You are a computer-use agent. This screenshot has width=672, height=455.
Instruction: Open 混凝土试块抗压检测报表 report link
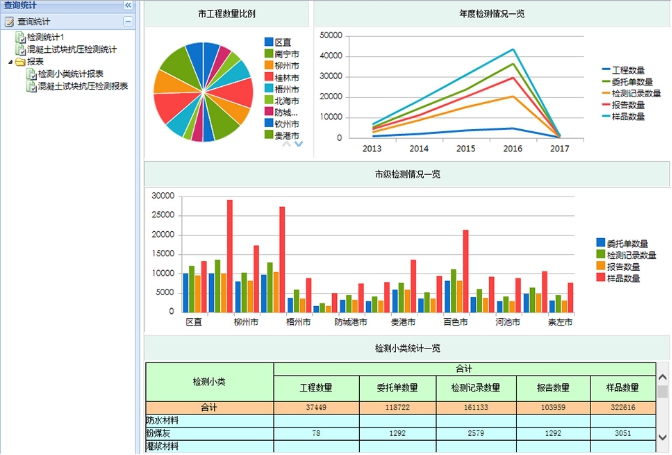(82, 86)
